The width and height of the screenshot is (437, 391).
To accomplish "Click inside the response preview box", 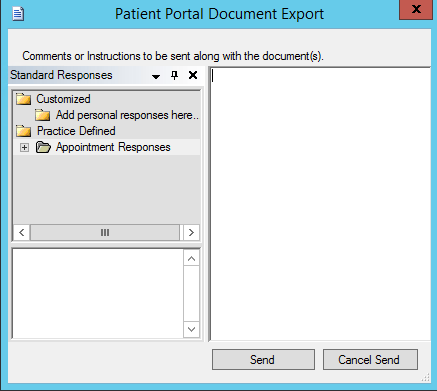I will click(98, 294).
